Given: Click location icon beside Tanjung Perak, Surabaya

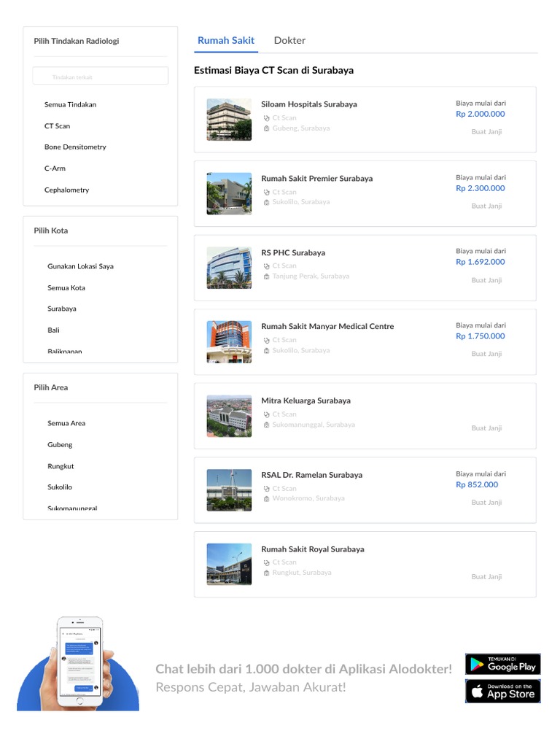Looking at the screenshot, I should point(267,276).
